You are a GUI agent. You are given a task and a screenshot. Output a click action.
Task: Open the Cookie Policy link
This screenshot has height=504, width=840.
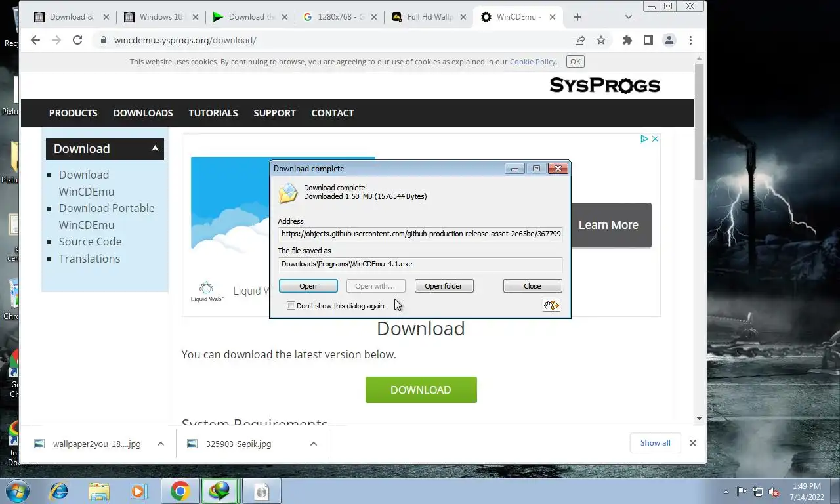(x=532, y=62)
